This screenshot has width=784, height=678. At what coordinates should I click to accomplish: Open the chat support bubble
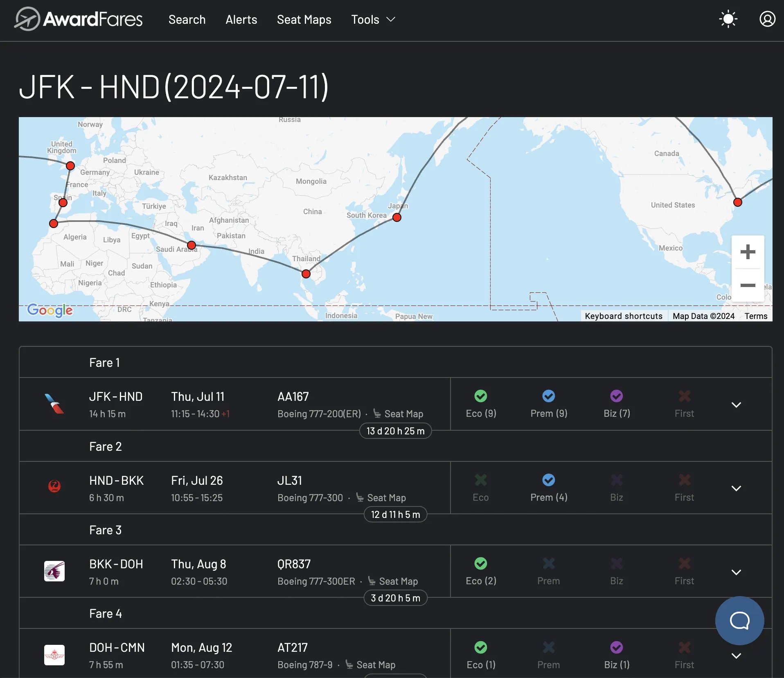pyautogui.click(x=739, y=621)
